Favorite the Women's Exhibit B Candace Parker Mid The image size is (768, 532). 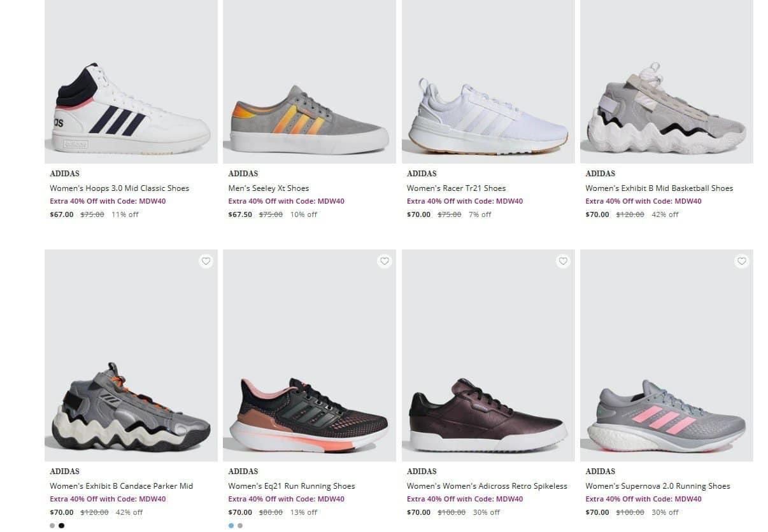206,261
